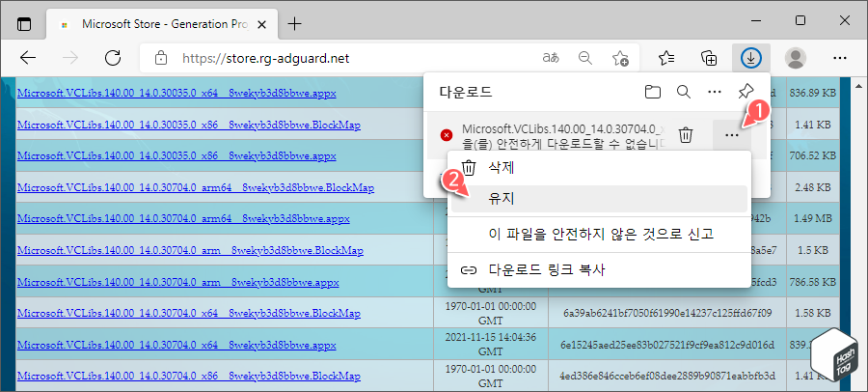Click the 1.58 KB size cell
The width and height of the screenshot is (868, 392).
point(813,314)
